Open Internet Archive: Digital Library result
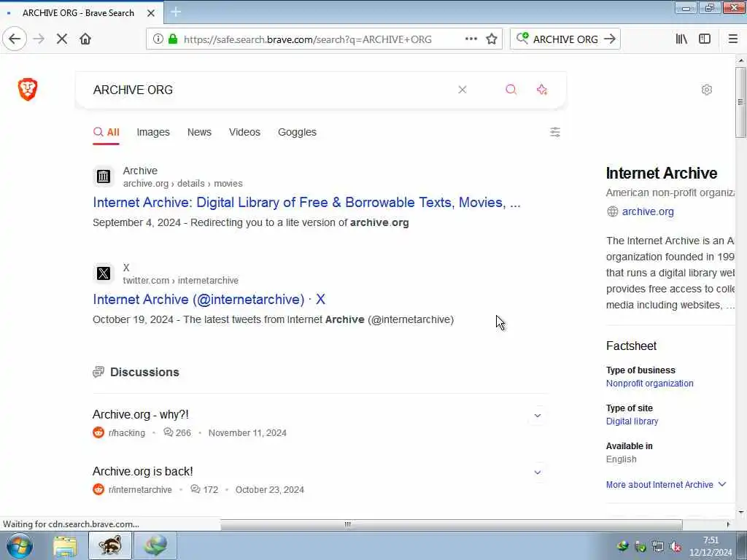747x560 pixels. click(x=306, y=203)
